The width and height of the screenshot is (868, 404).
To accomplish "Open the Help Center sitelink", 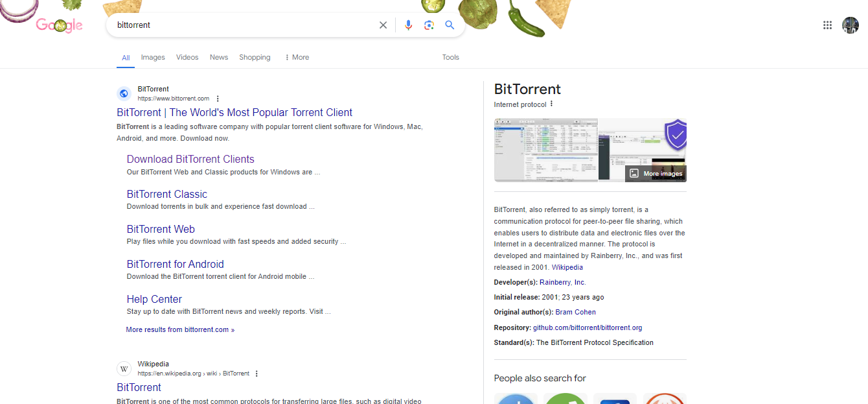I will point(154,299).
